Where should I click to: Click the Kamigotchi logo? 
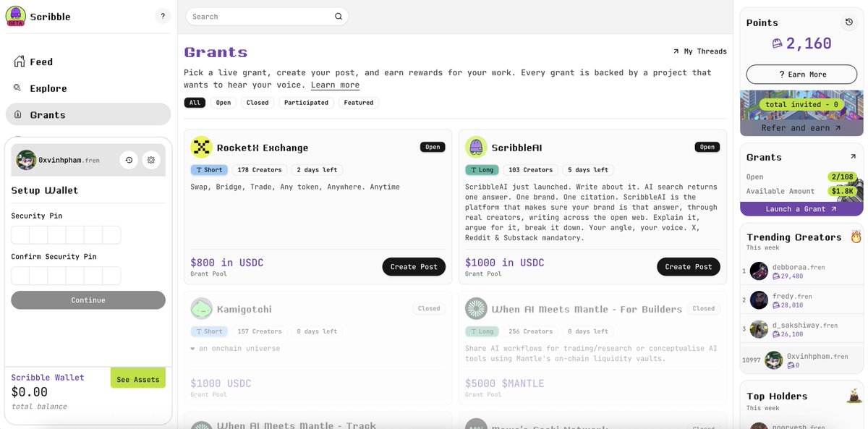tap(201, 308)
